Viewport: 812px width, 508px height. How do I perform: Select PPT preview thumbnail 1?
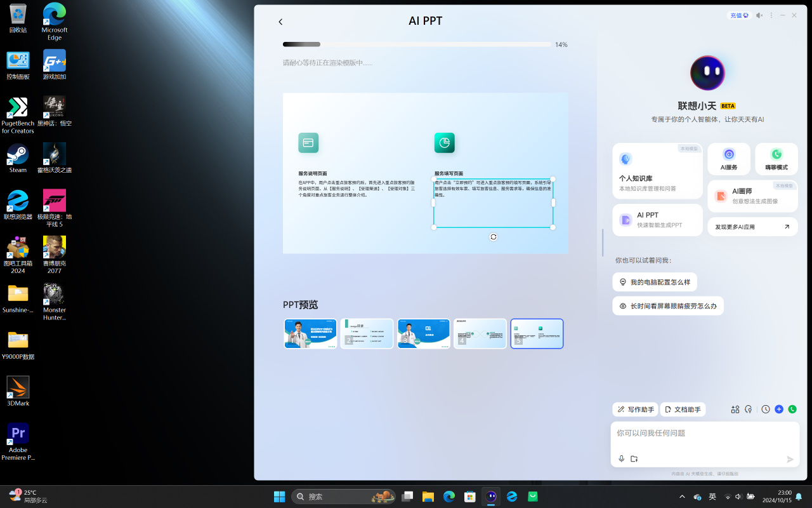[x=310, y=334]
